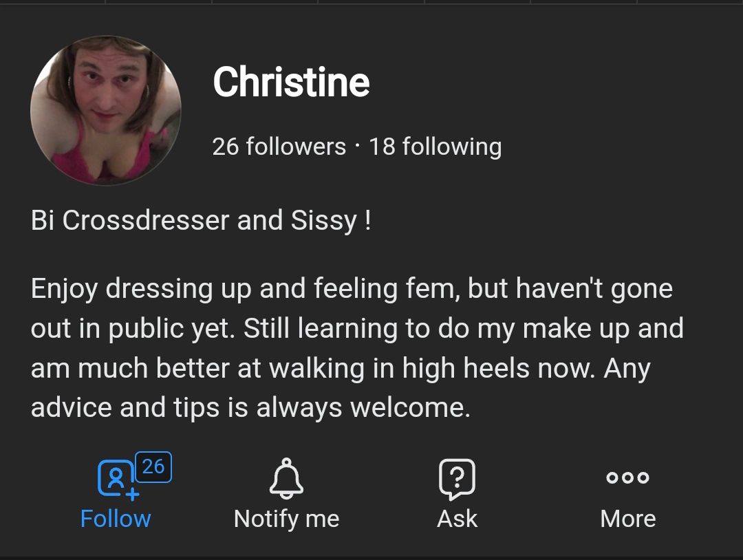This screenshot has width=743, height=560.
Task: Toggle following via the Follow label
Action: [116, 519]
